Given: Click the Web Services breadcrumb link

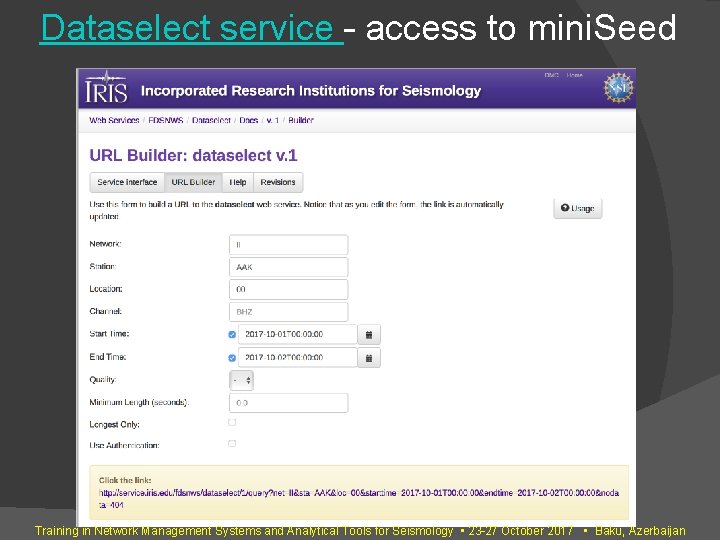Looking at the screenshot, I should 114,120.
